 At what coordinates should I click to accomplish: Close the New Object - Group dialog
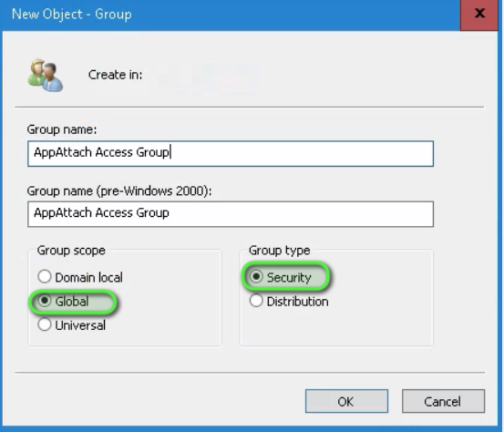[x=478, y=15]
